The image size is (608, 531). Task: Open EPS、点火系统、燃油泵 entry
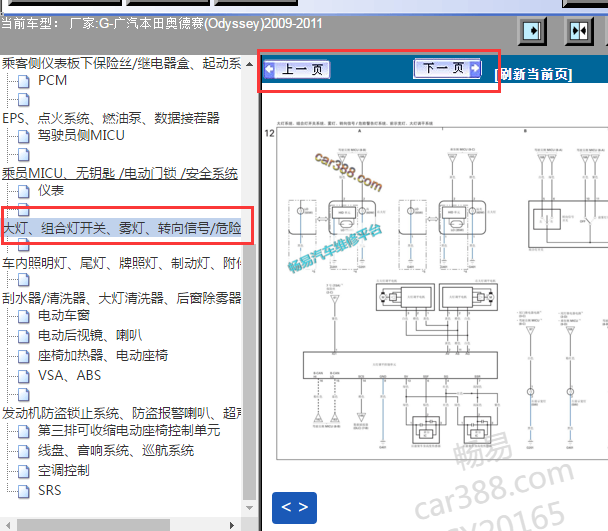click(x=111, y=118)
